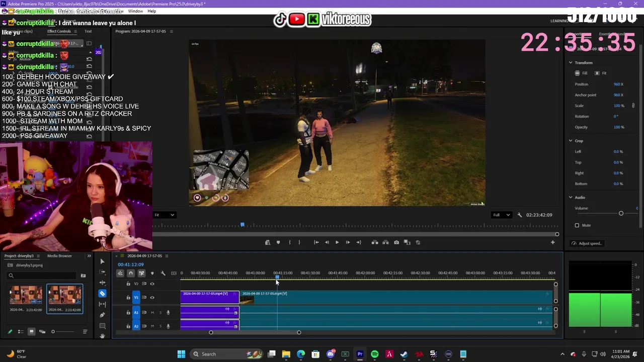The height and width of the screenshot is (362, 644).
Task: Collapse the Crop section
Action: pos(571,141)
